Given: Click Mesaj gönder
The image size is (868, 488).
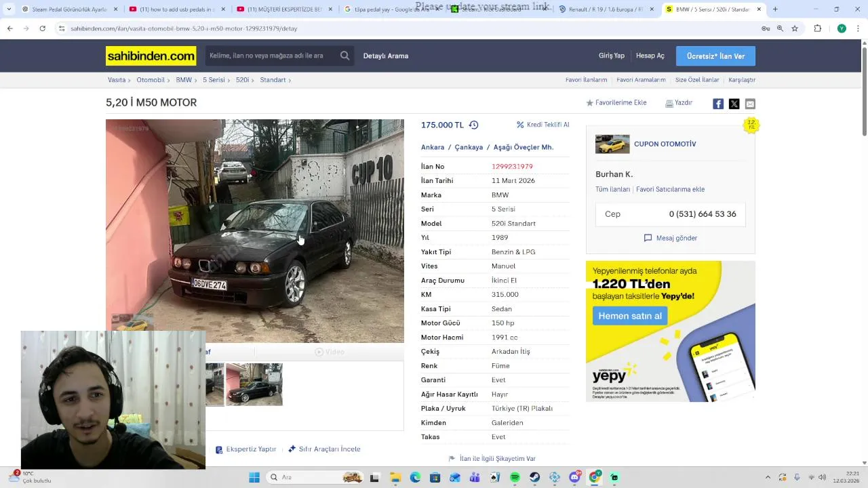Looking at the screenshot, I should pyautogui.click(x=670, y=238).
